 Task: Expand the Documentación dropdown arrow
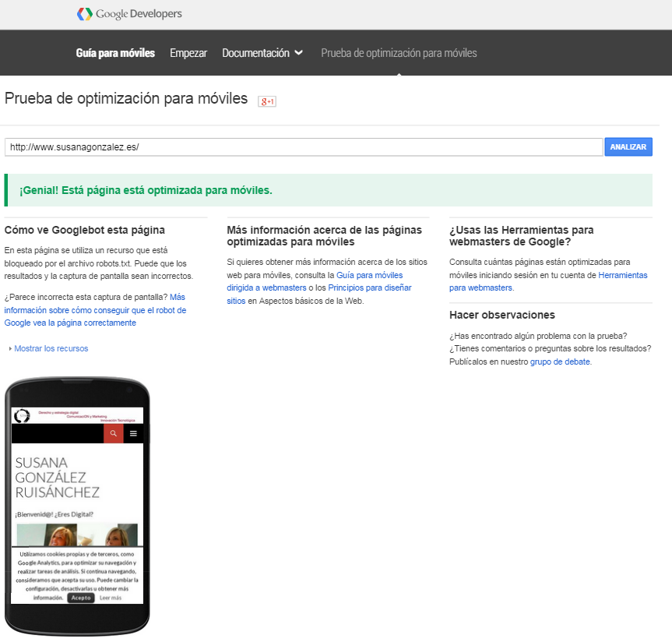(299, 53)
